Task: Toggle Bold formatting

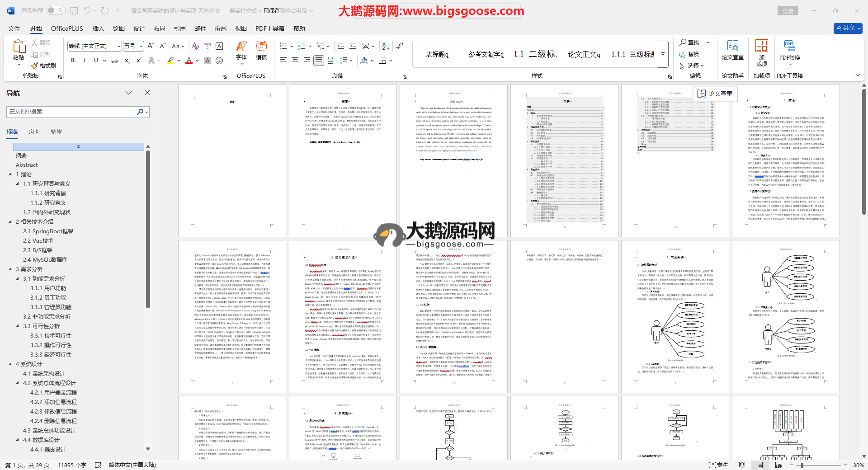Action: pyautogui.click(x=73, y=61)
